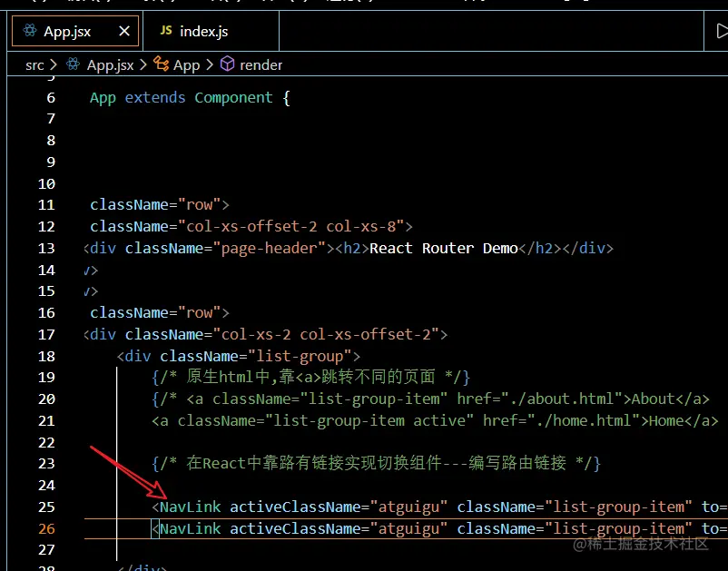Click line number 26 in the gutter
The image size is (728, 571).
pos(46,528)
